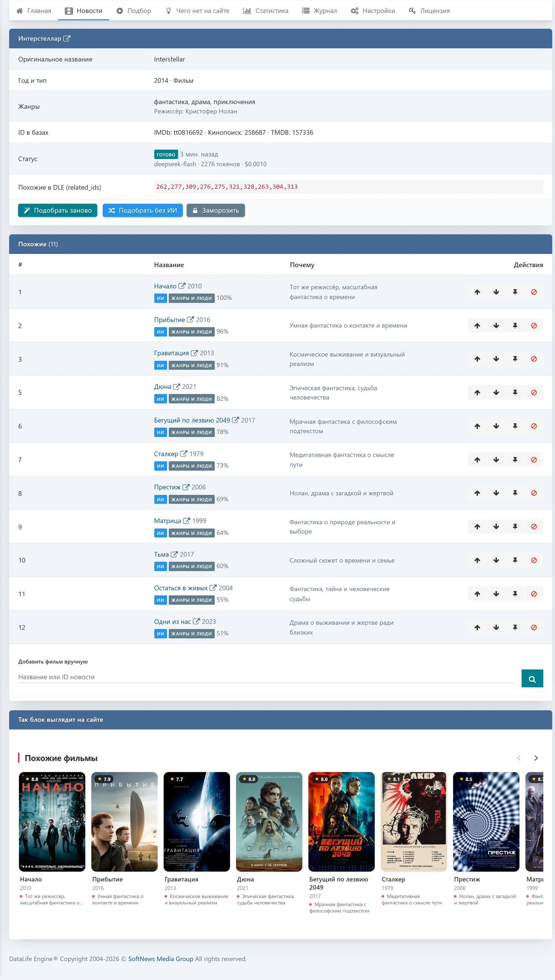Screen dimensions: 555x980
Task: Exclude Дюна with the red ban icon
Action: [533, 392]
